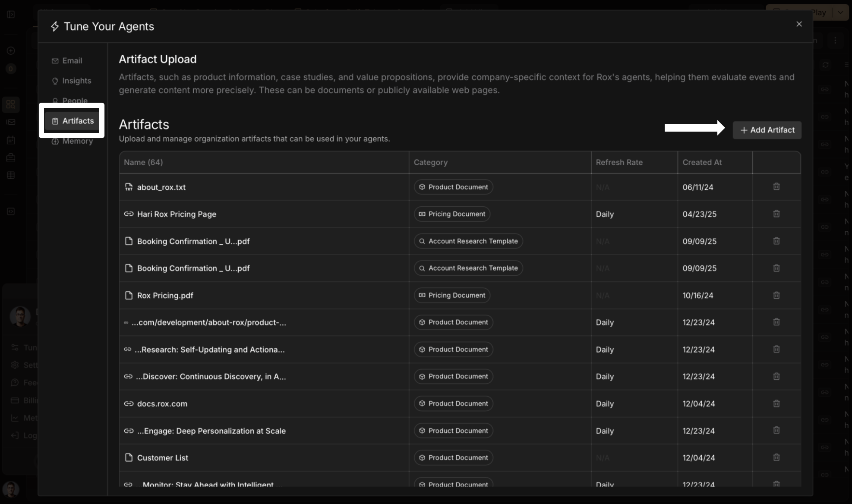
Task: Click link icon beside docs.rox.com
Action: (129, 404)
